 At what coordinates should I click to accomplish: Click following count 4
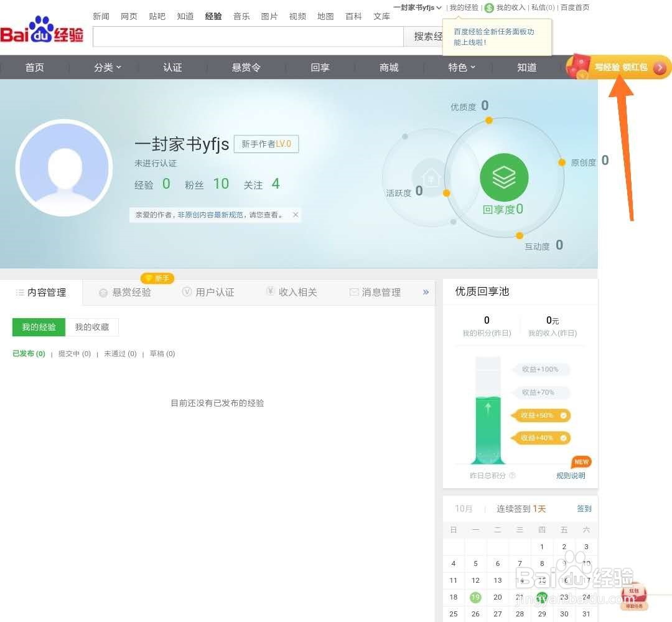(x=276, y=184)
